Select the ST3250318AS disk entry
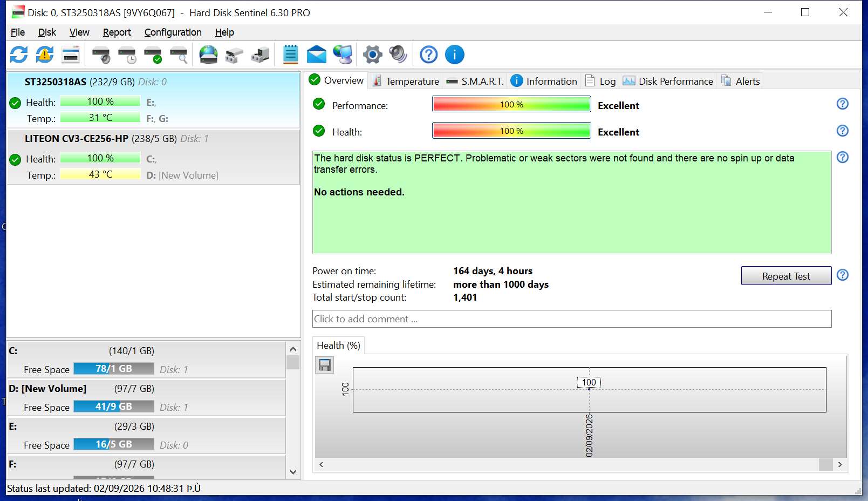The image size is (868, 501). point(153,100)
